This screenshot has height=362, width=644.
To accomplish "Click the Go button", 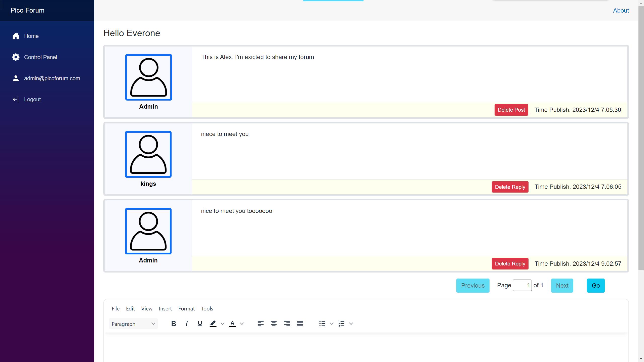I will point(596,286).
